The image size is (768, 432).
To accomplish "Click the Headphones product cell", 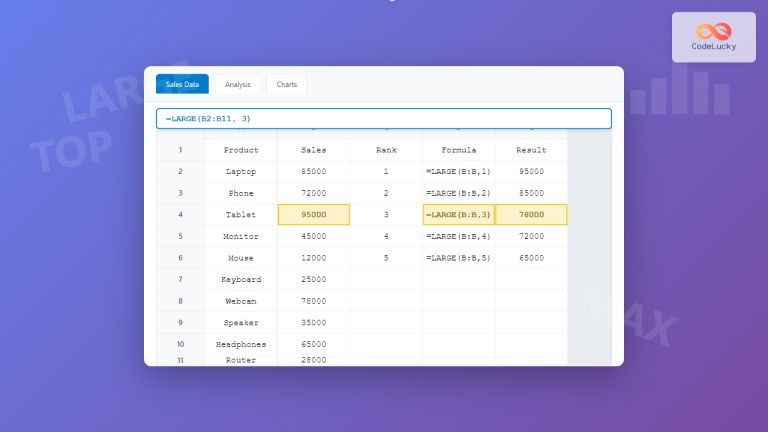I will pos(241,344).
